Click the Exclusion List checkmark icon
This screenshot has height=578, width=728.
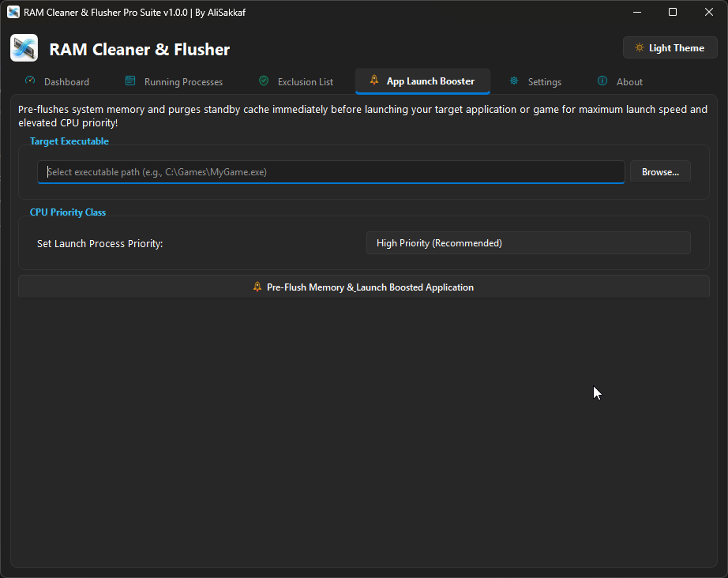point(264,81)
